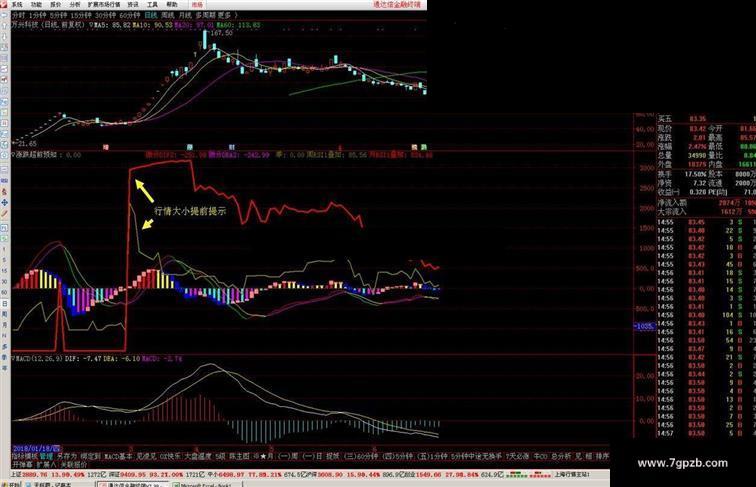The height and width of the screenshot is (487, 756).
Task: Pick the 季 quarterly shortcut in the sidebar
Action: [x=4, y=357]
